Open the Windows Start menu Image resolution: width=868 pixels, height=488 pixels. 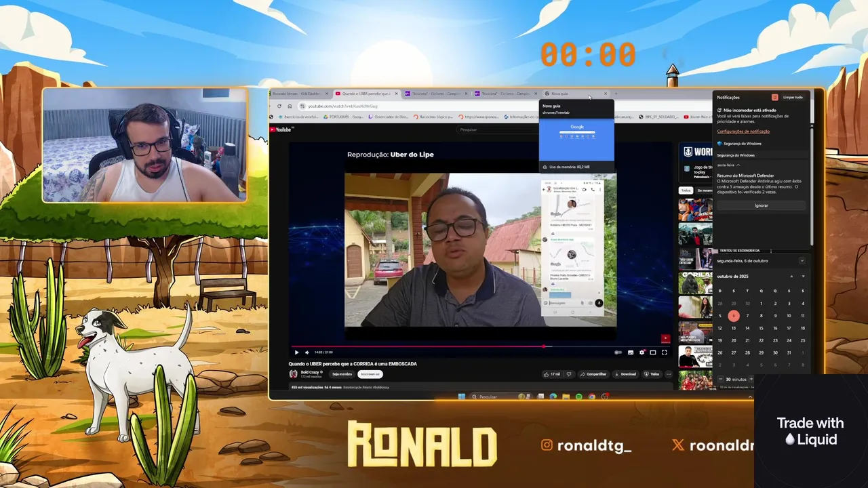point(462,396)
